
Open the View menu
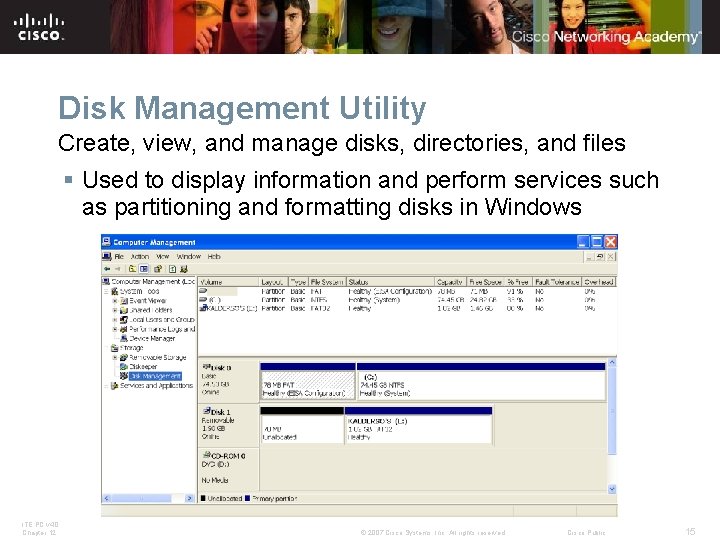163,256
